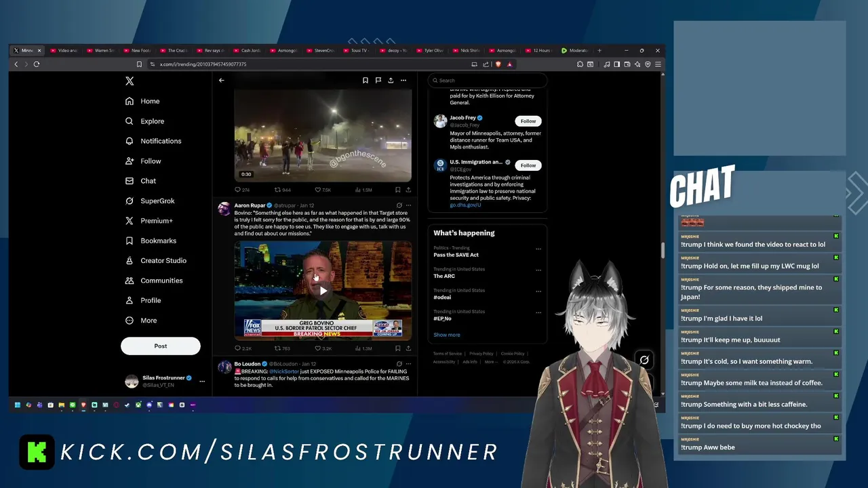Viewport: 868px width, 488px height.
Task: Open more options on Aaron Rupar's post
Action: (408, 205)
